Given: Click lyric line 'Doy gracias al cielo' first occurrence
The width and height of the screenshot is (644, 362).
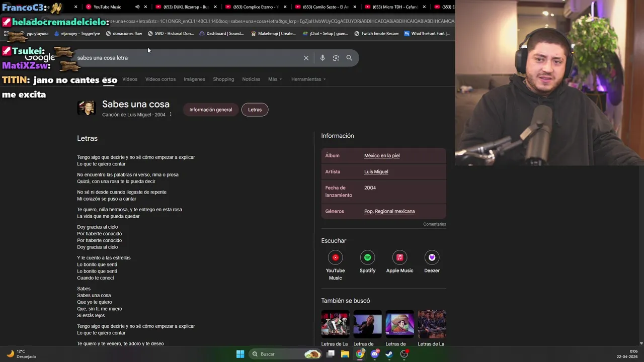Looking at the screenshot, I should pos(98,227).
